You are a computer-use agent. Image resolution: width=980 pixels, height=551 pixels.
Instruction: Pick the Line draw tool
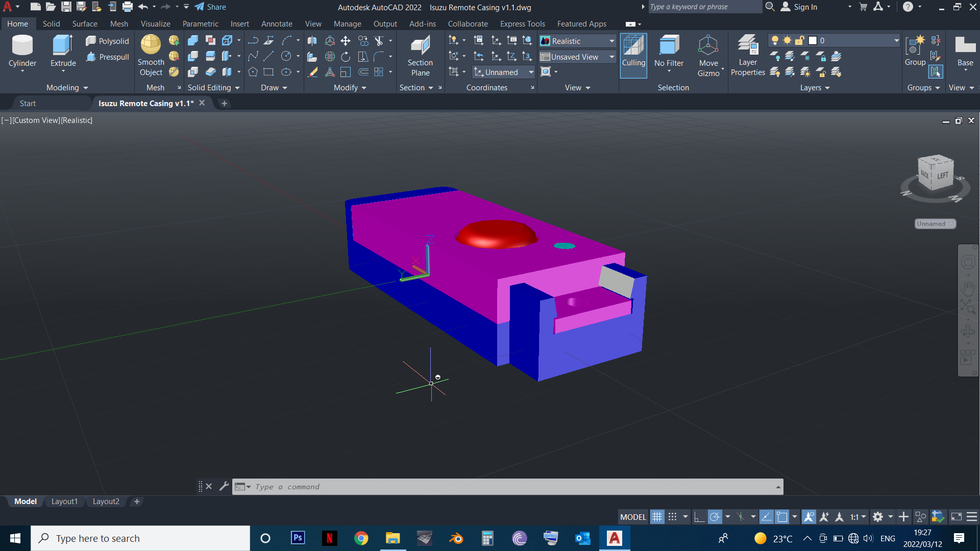tap(269, 56)
